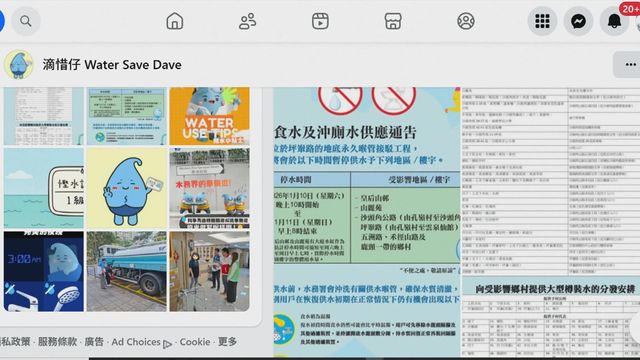The image size is (640, 360).
Task: Open the Video/Watch tab icon
Action: coord(320,21)
